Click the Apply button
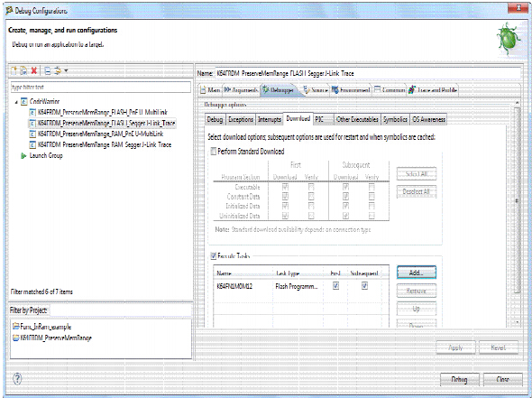The image size is (532, 398). pyautogui.click(x=455, y=347)
